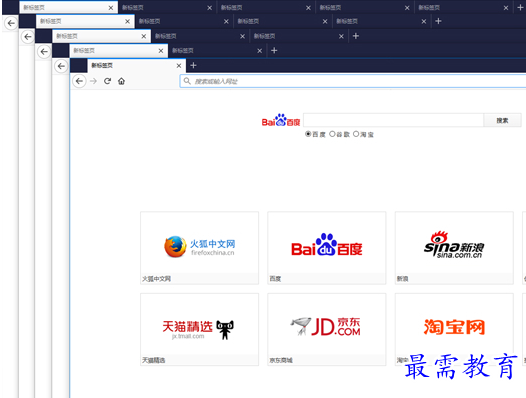Select the 百度 radio option
Screen dimensions: 526x398
pos(308,134)
